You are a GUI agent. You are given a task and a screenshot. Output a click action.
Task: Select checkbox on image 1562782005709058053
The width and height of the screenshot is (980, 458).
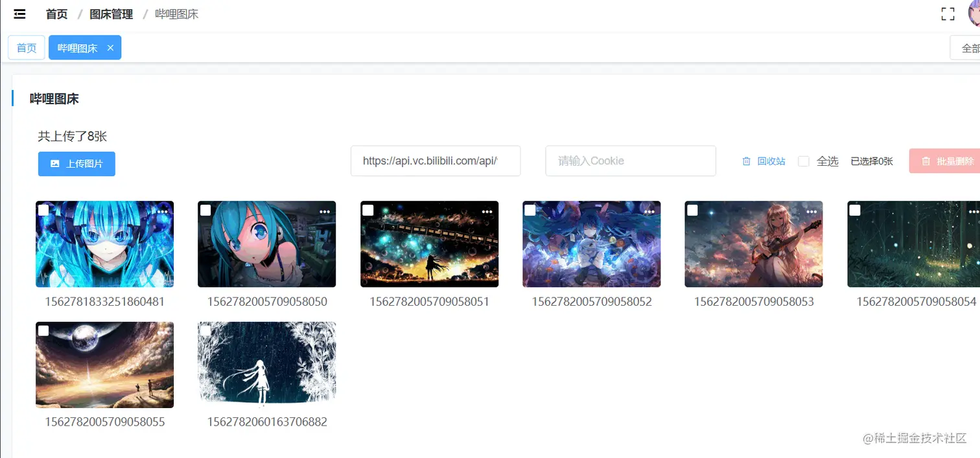click(x=692, y=210)
